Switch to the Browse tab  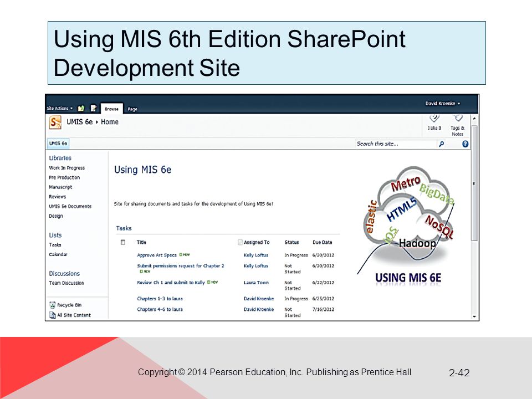tap(111, 109)
